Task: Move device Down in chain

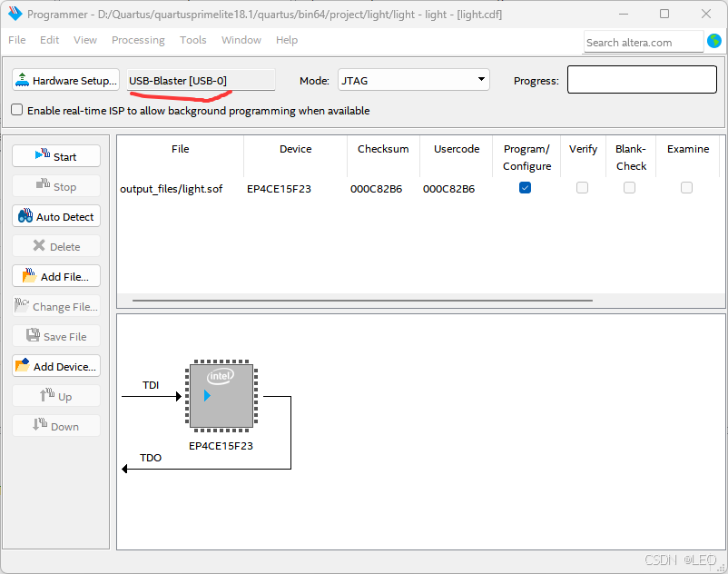Action: coord(56,426)
